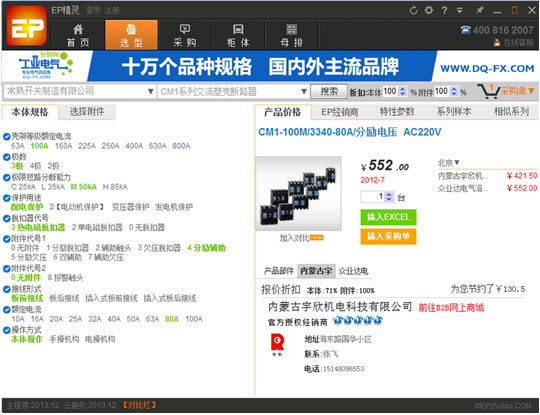Toggle the 接线形式 check mark
The width and height of the screenshot is (540, 415).
pos(6,289)
